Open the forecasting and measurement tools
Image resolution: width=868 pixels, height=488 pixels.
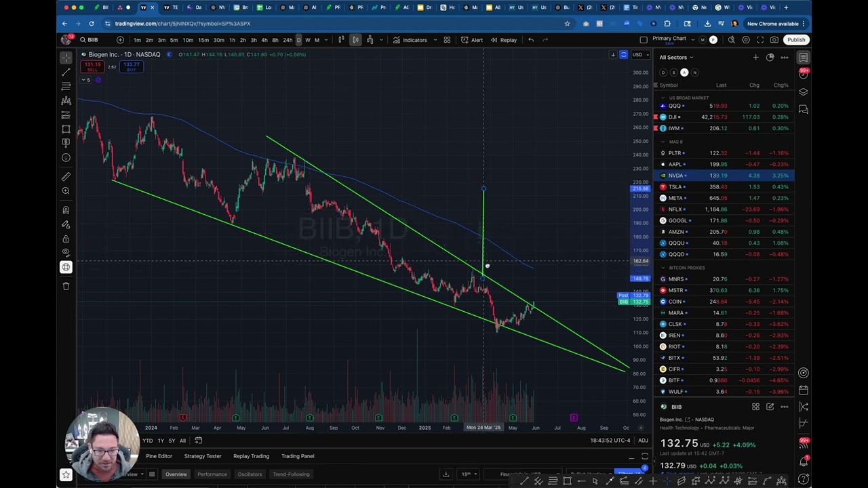point(66,115)
